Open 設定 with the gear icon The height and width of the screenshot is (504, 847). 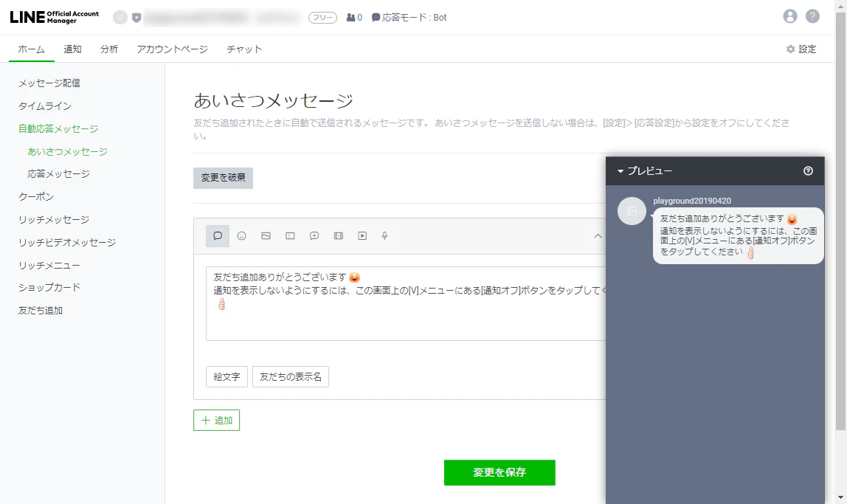pos(801,49)
